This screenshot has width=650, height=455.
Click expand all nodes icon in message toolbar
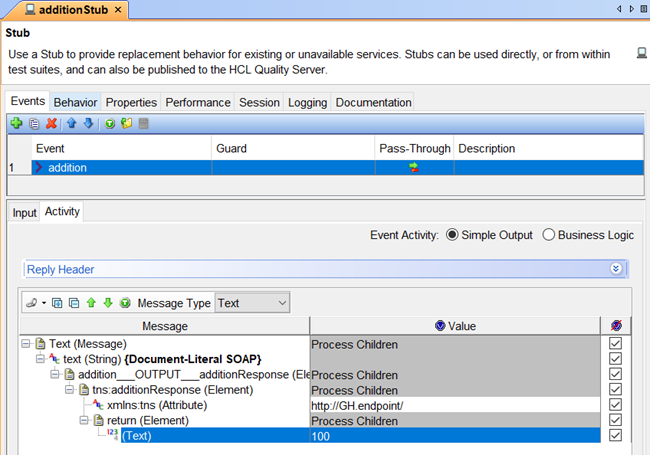pyautogui.click(x=58, y=302)
